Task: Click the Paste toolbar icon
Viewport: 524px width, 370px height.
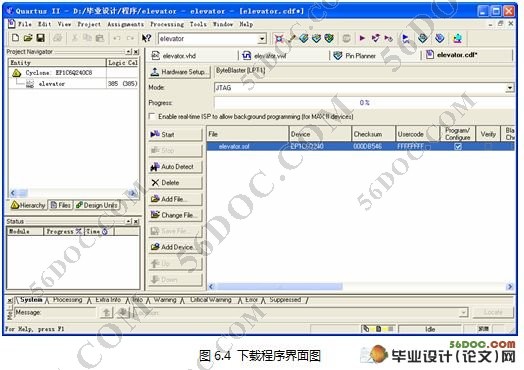Action: click(x=100, y=38)
